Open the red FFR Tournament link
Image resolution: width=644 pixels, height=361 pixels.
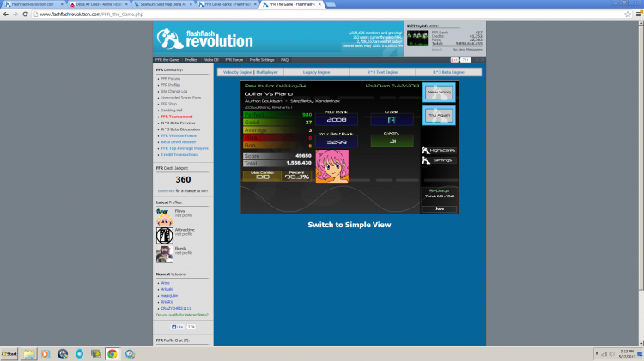[x=177, y=117]
